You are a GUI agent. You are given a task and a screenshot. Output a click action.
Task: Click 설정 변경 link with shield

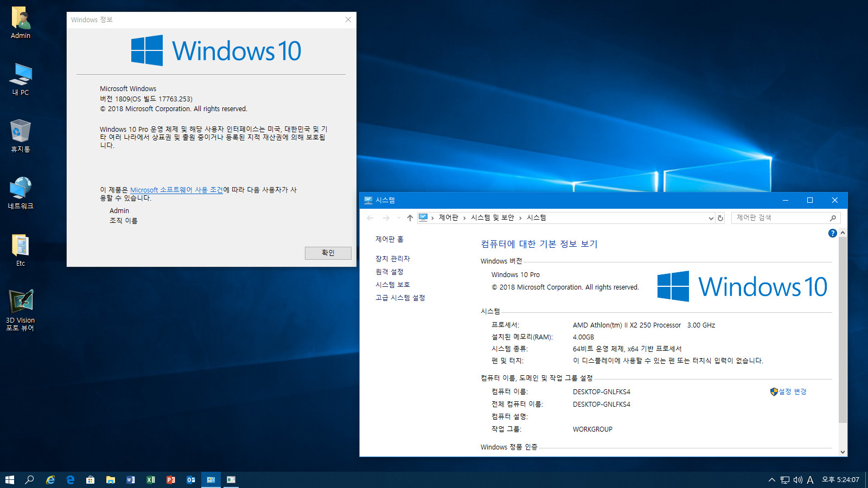(x=788, y=391)
